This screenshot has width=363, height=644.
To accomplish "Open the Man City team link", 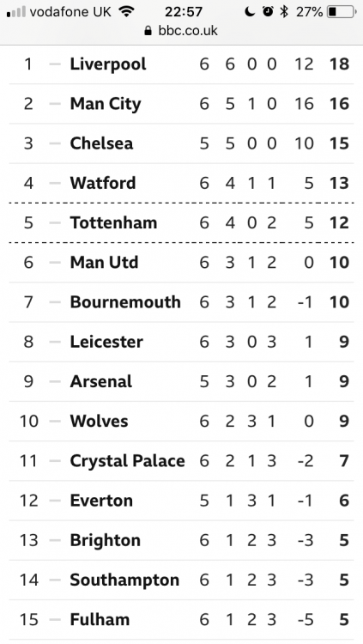I will coord(106,104).
